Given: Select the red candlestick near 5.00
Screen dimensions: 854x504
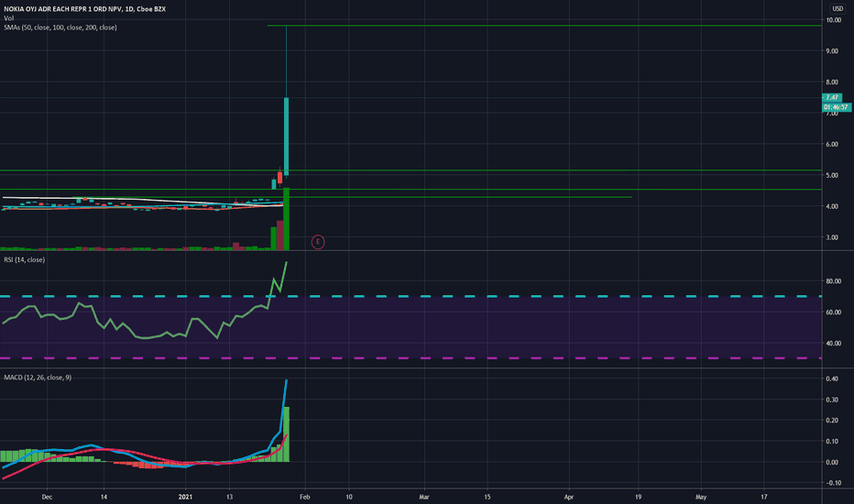Looking at the screenshot, I should [280, 178].
